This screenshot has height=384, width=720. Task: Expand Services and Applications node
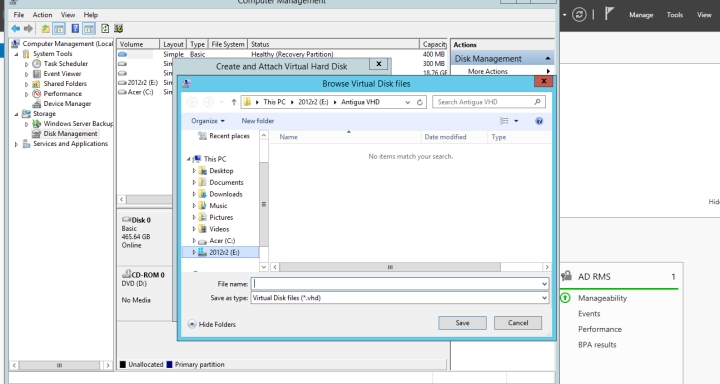(x=17, y=144)
